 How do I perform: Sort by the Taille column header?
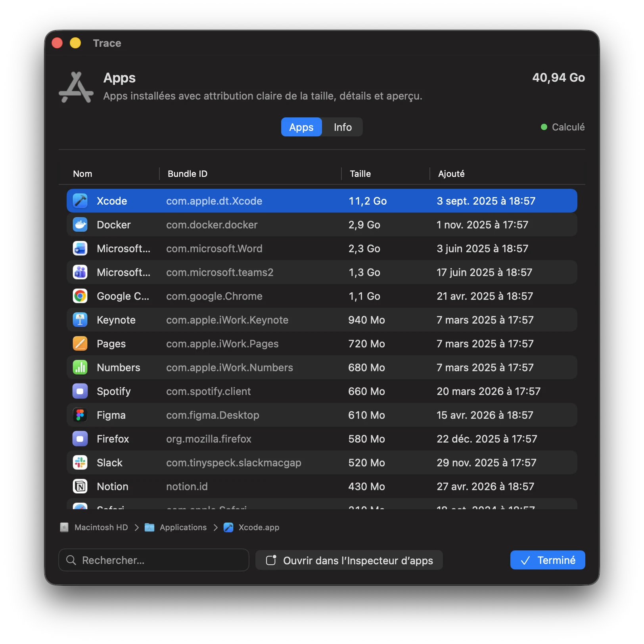click(360, 174)
